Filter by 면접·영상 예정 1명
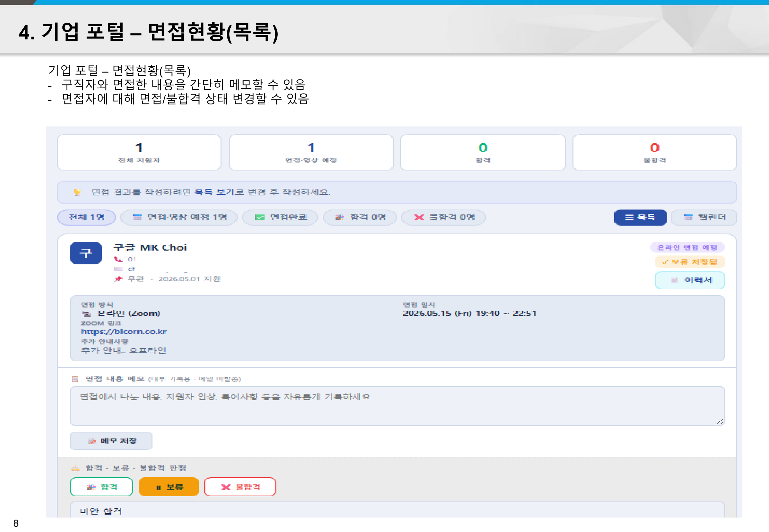769x532 pixels. click(x=179, y=217)
